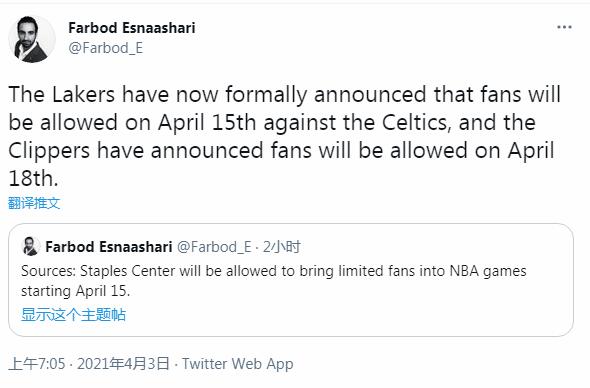
Task: Click the @Farbod_E handle below the top name
Action: coord(105,48)
